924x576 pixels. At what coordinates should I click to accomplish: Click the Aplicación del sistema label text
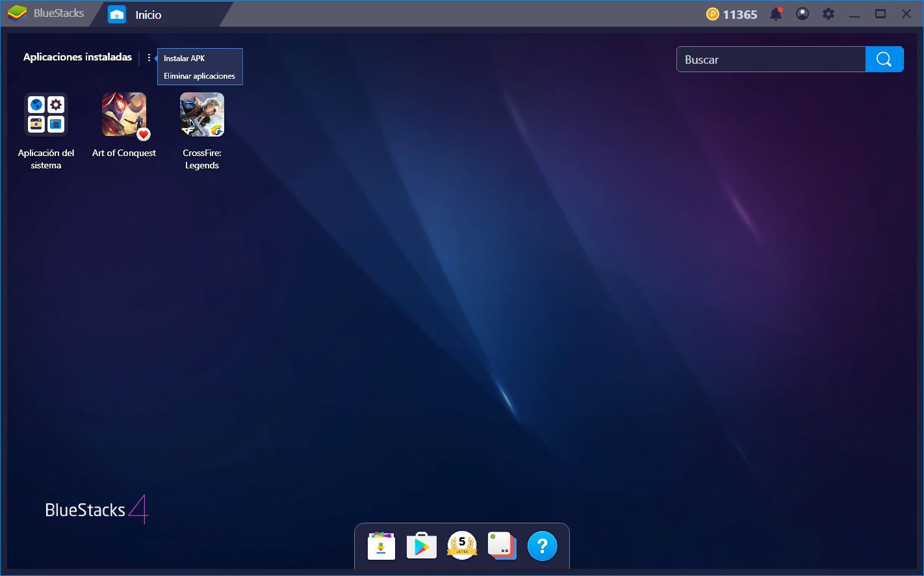46,159
